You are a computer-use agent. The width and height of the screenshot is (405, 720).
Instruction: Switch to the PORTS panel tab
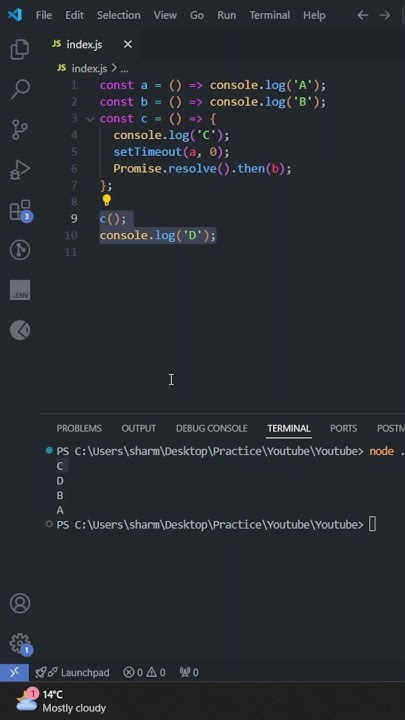coord(343,428)
